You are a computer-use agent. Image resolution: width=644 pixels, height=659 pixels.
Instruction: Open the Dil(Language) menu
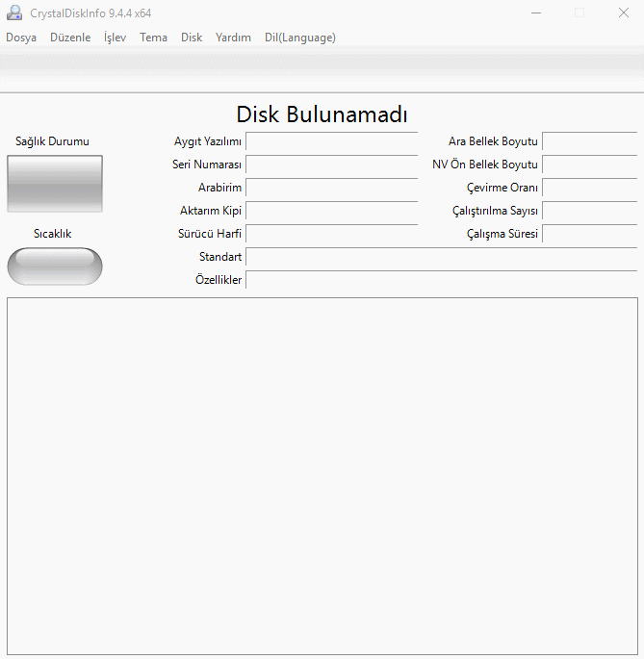pos(300,38)
